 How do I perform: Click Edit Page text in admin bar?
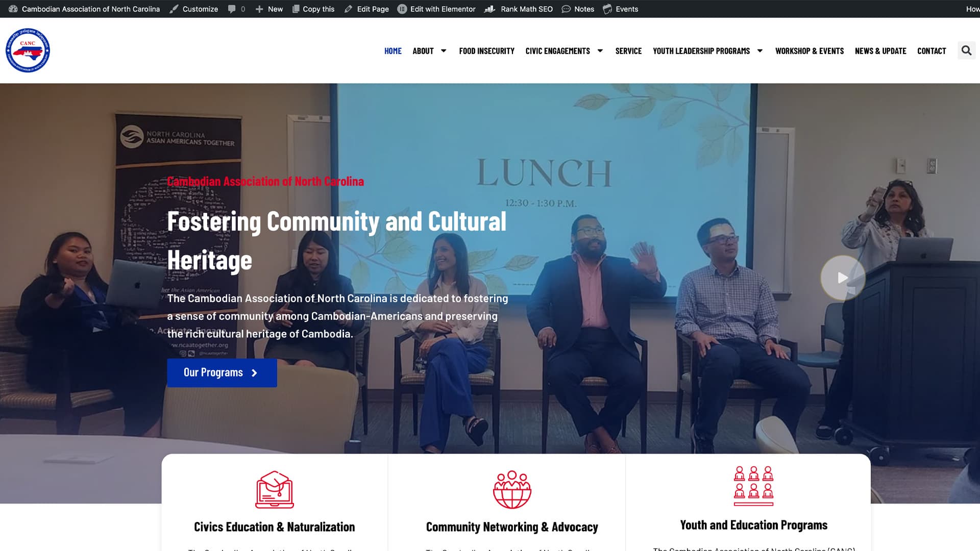[x=373, y=9]
